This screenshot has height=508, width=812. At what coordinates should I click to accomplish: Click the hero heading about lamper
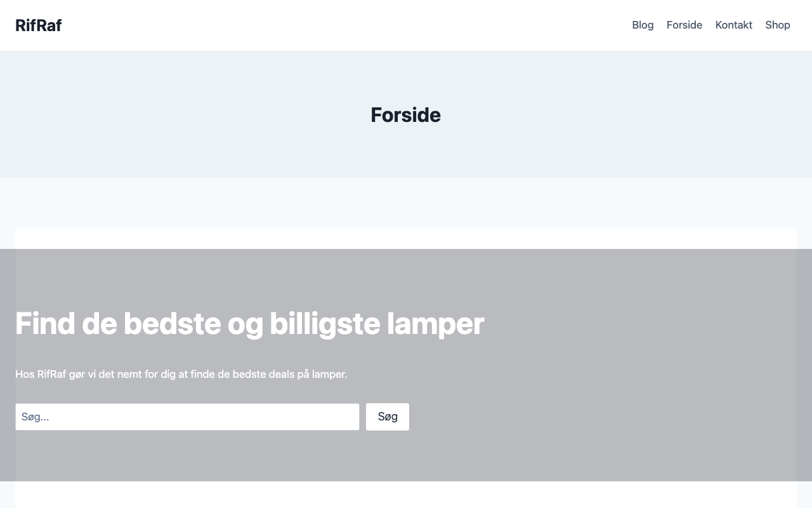point(249,324)
